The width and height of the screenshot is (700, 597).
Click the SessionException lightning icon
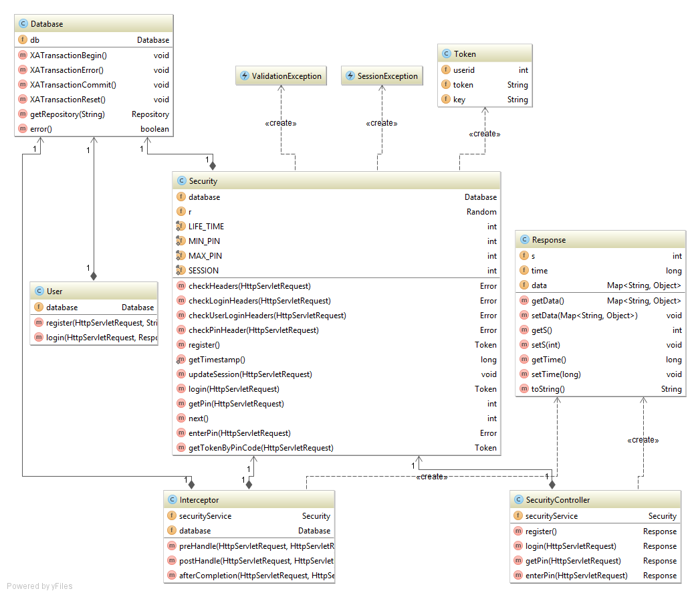pos(350,76)
